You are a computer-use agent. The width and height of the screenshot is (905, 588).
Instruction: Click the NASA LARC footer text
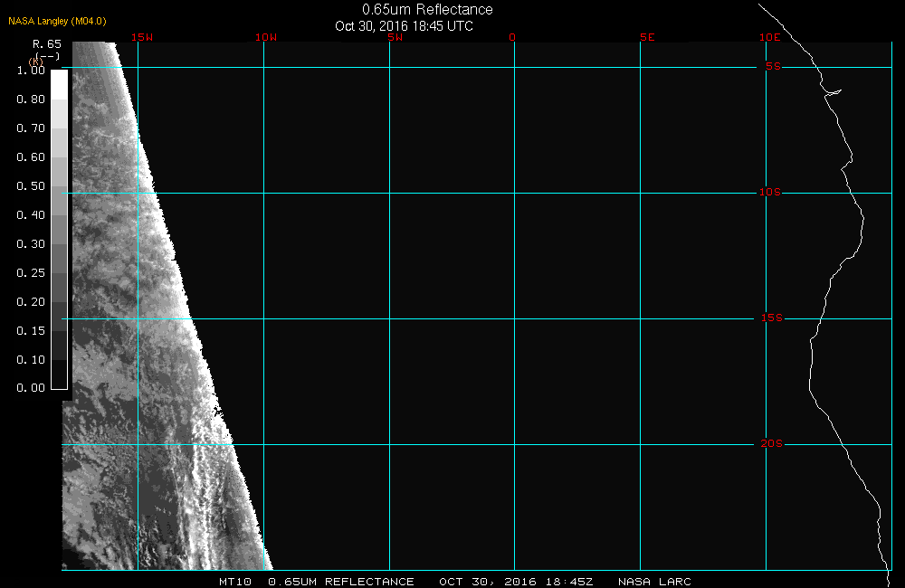pos(654,582)
